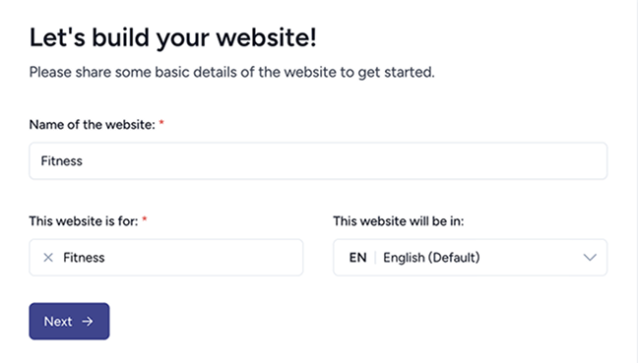Screen dimensions: 638x364
Task: Click the 'Please share some basic details' subtitle
Action: click(232, 72)
